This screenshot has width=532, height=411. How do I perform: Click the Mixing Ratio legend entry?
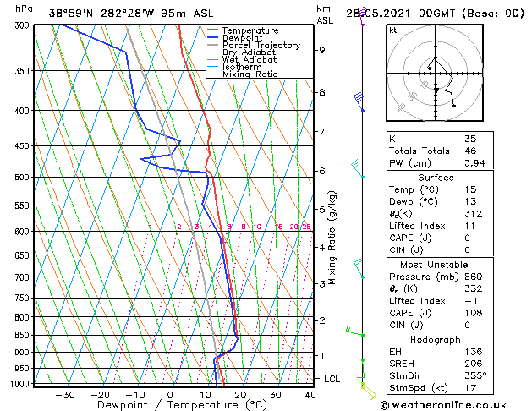(242, 74)
